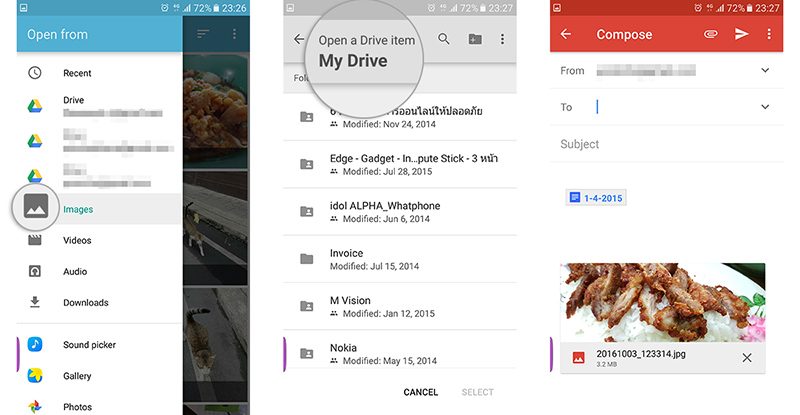Choose Recent from the Open from list
Viewport: 800px width, 415px height.
(77, 73)
